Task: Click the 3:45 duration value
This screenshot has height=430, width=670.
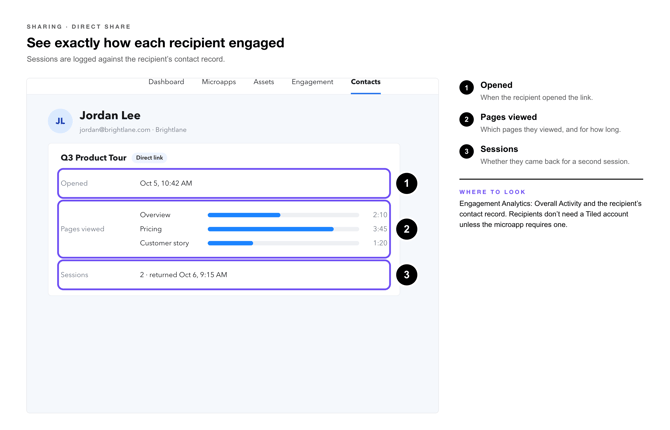Action: 380,229
